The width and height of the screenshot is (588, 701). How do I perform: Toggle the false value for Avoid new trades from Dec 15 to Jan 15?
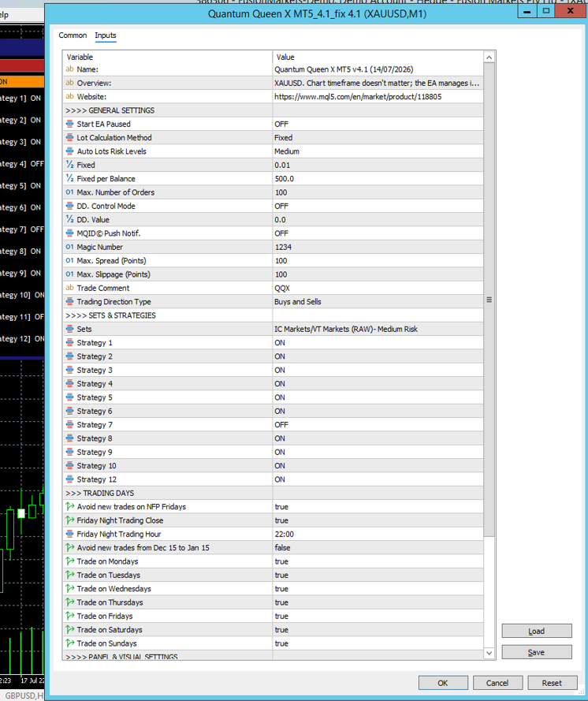(x=378, y=548)
